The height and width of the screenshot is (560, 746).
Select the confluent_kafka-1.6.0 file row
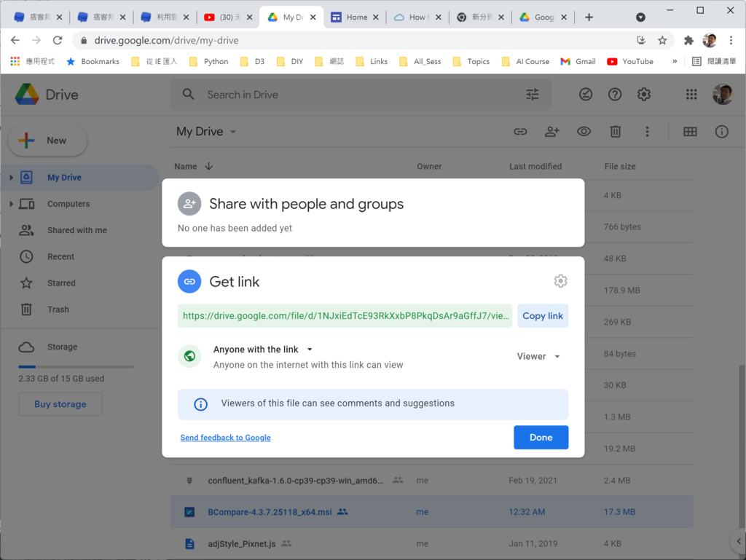coord(431,480)
